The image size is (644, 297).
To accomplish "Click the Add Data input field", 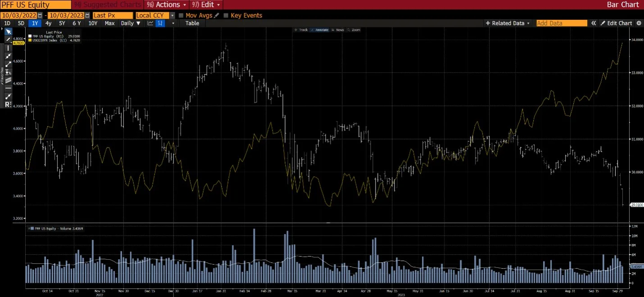I will click(562, 23).
